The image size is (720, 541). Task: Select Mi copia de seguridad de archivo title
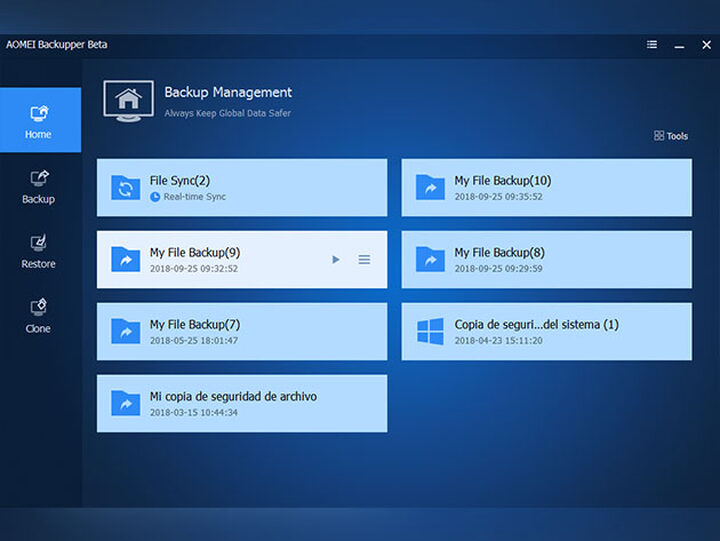point(233,397)
